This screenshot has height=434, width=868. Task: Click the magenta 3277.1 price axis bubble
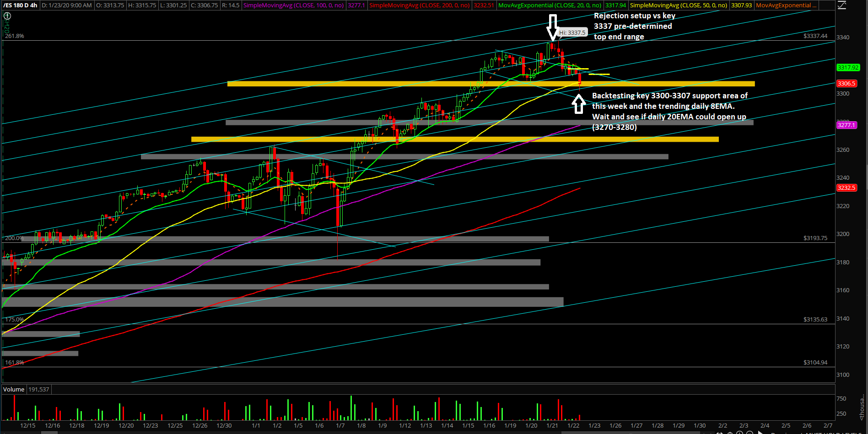point(846,125)
